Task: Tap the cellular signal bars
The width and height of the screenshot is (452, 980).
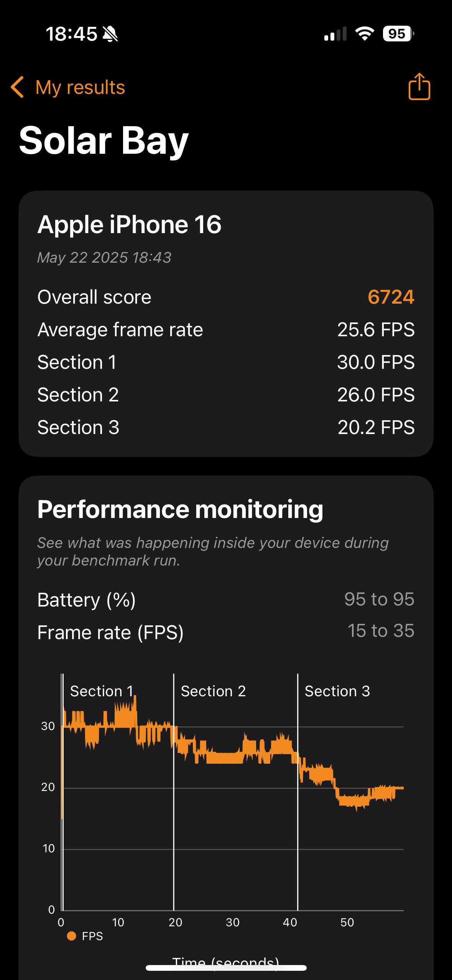Action: [335, 34]
